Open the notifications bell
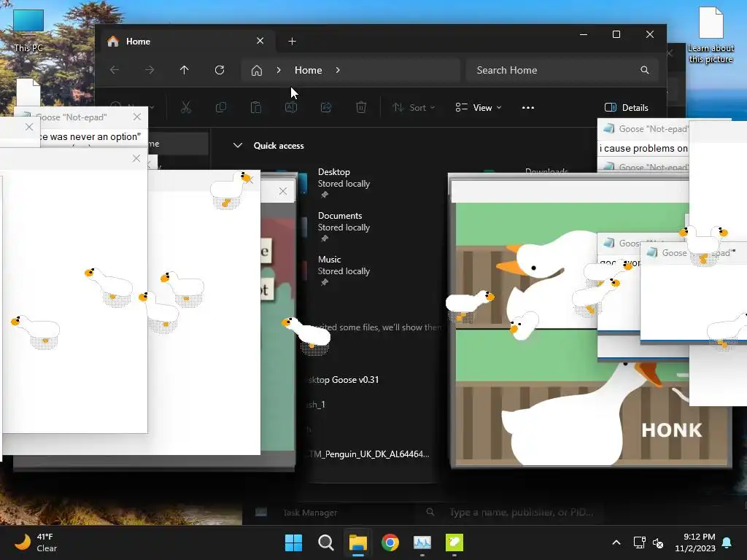This screenshot has height=560, width=747. point(727,542)
